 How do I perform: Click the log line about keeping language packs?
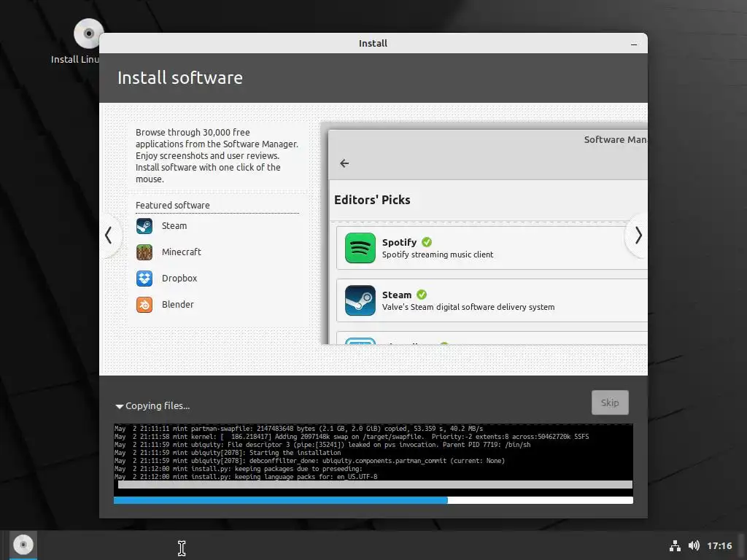[x=245, y=477]
